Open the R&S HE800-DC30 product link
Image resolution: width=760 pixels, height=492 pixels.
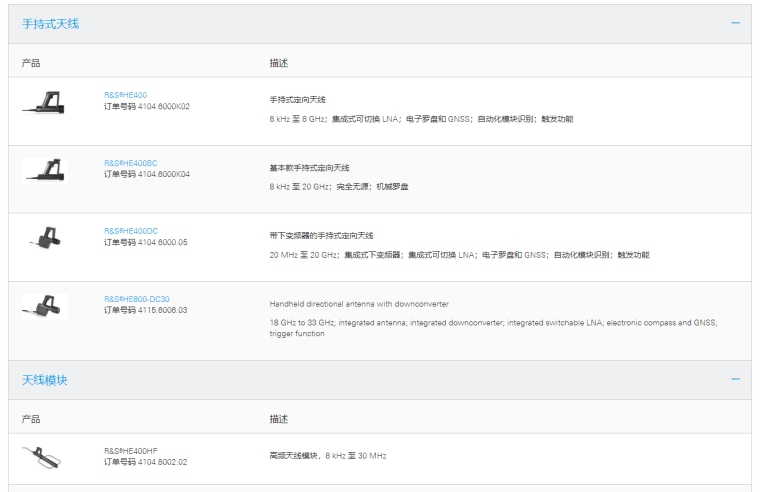pos(139,299)
